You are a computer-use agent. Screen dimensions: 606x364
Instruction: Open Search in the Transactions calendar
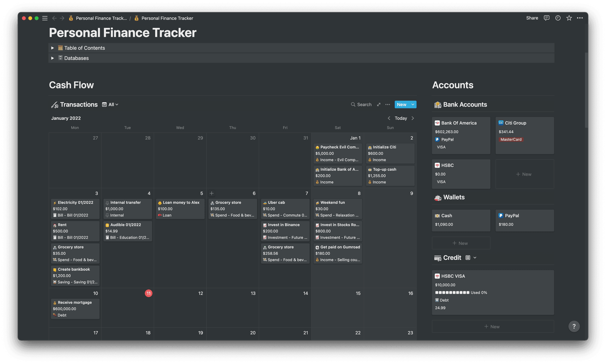[x=361, y=104]
